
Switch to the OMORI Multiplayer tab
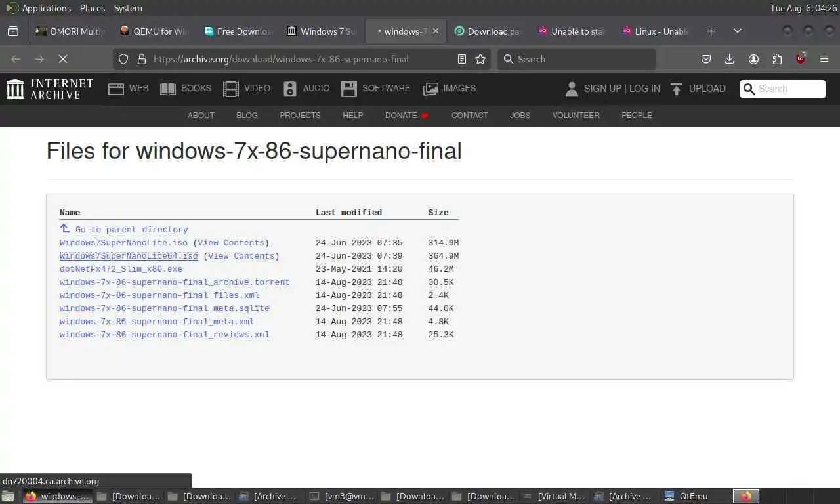point(71,31)
